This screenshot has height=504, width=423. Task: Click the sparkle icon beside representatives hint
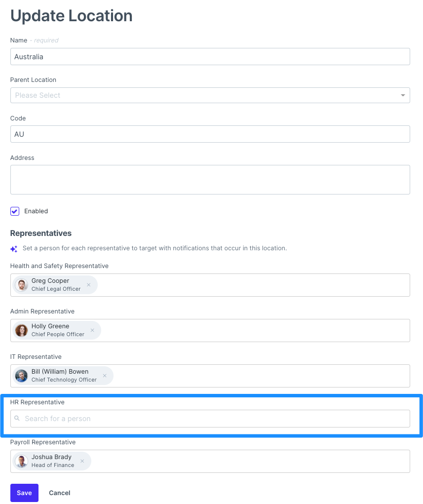[14, 249]
